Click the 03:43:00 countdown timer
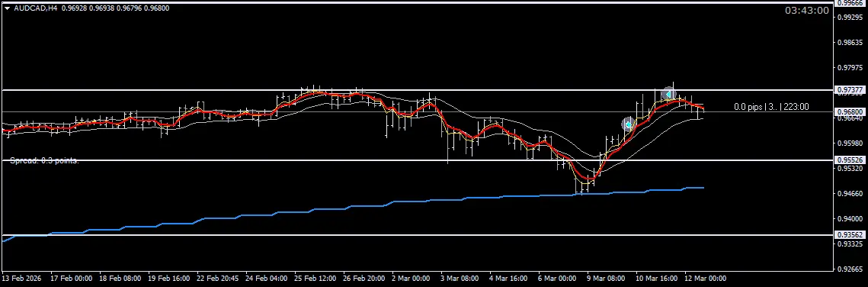This screenshot has height=287, width=868. pyautogui.click(x=806, y=11)
